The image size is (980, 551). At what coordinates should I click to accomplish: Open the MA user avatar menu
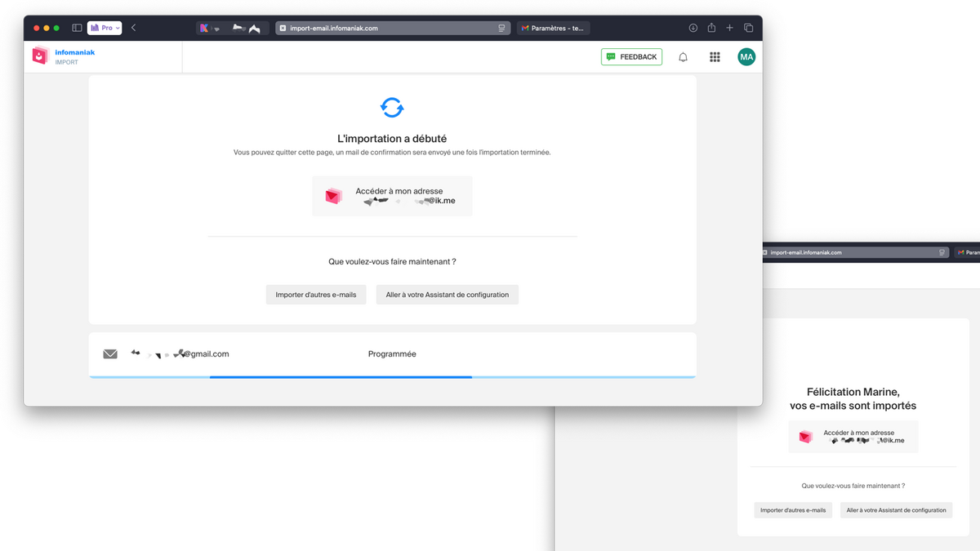pos(746,57)
